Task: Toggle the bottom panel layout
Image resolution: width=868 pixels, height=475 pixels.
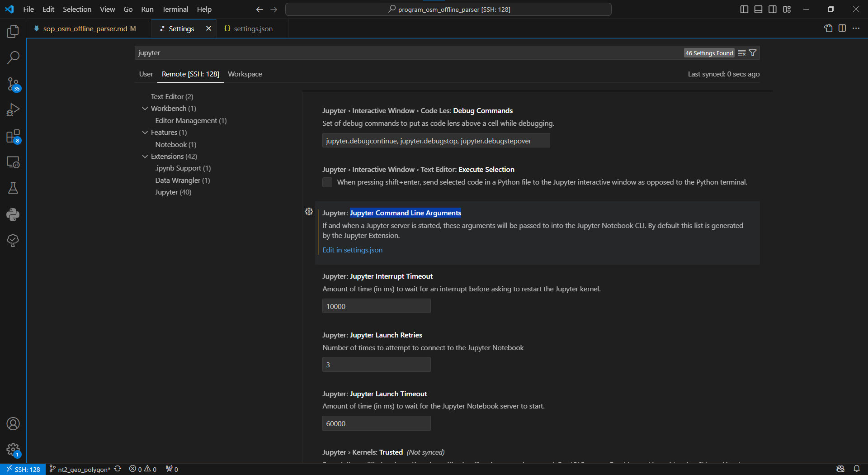Action: (x=759, y=9)
